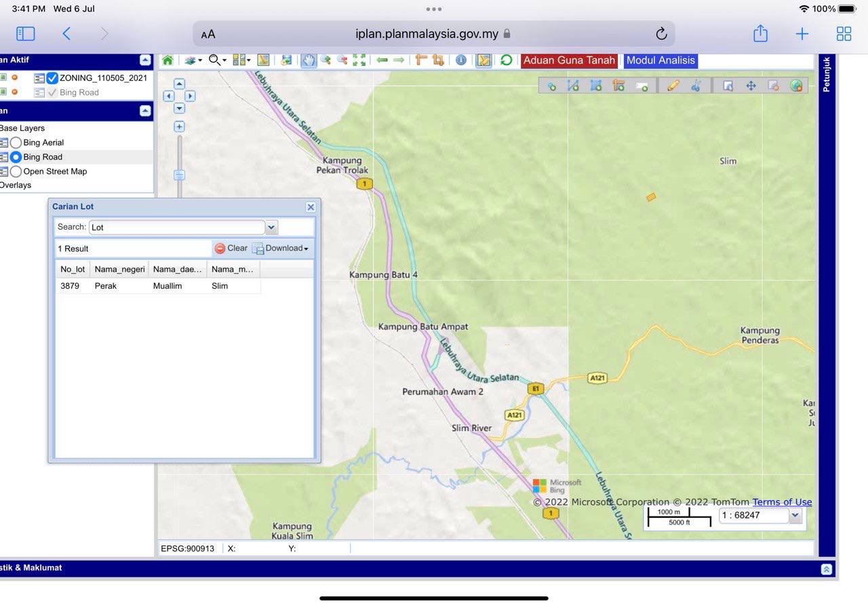Select the pencil edit tool

click(x=673, y=85)
